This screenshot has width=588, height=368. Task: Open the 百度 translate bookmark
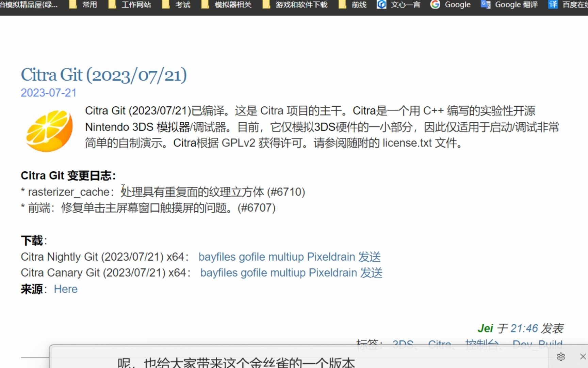point(568,5)
